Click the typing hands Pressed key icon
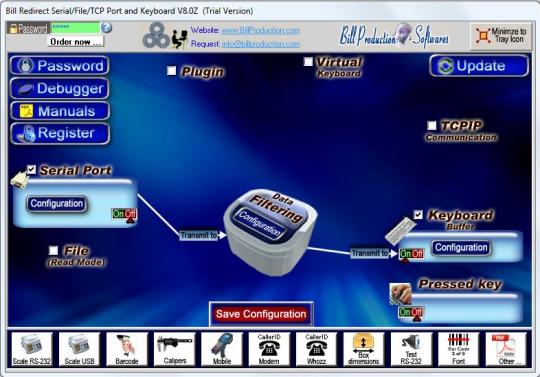 pyautogui.click(x=401, y=294)
